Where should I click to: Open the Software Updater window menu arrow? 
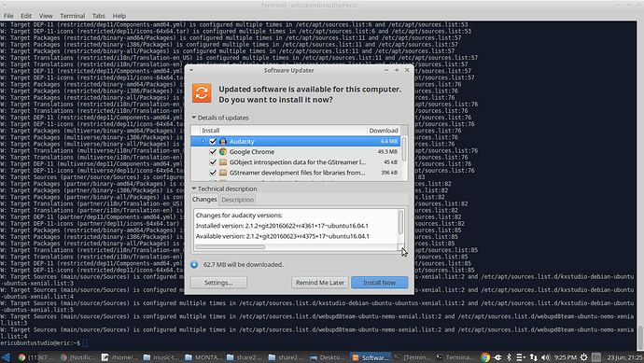[191, 70]
